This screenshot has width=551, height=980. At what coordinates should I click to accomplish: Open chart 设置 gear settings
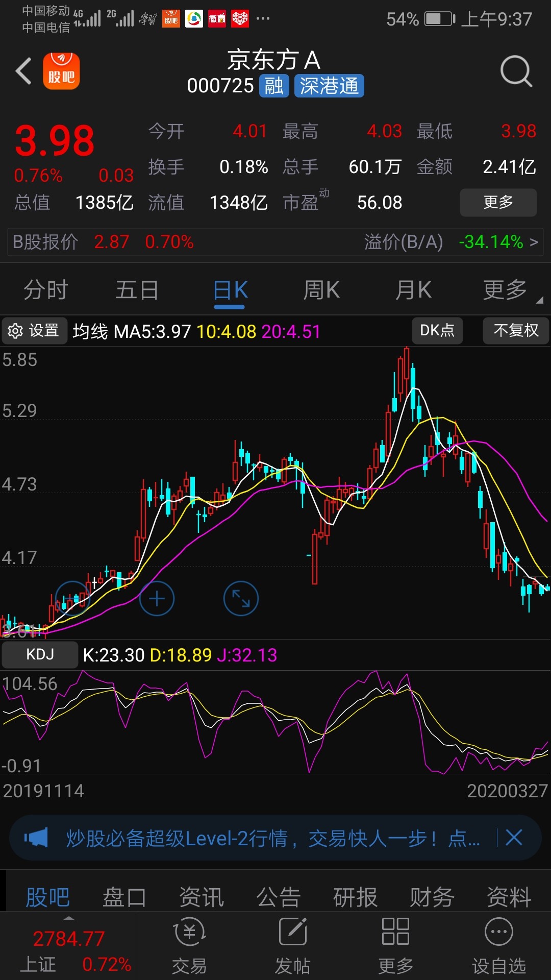[34, 331]
